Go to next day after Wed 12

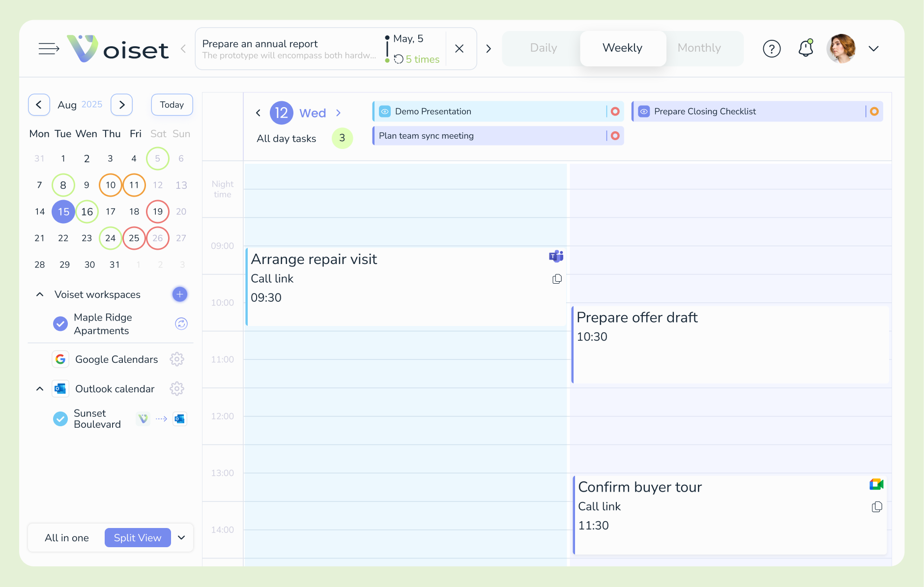pos(338,113)
